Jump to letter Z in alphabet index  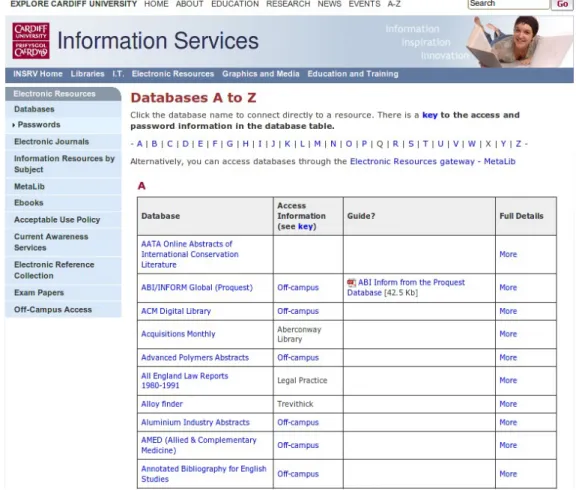pos(518,144)
